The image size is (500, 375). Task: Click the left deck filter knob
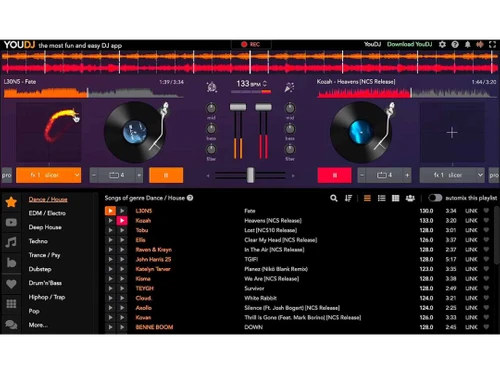click(211, 149)
